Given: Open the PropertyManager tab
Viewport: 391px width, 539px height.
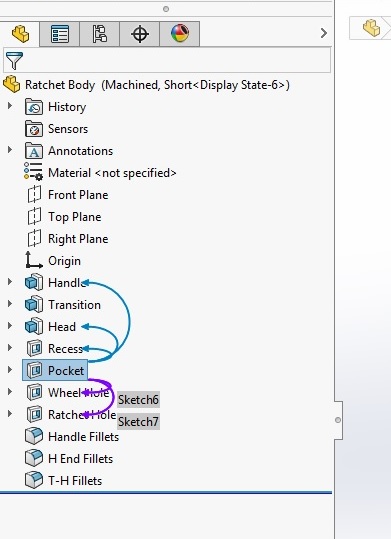Looking at the screenshot, I should tap(59, 34).
